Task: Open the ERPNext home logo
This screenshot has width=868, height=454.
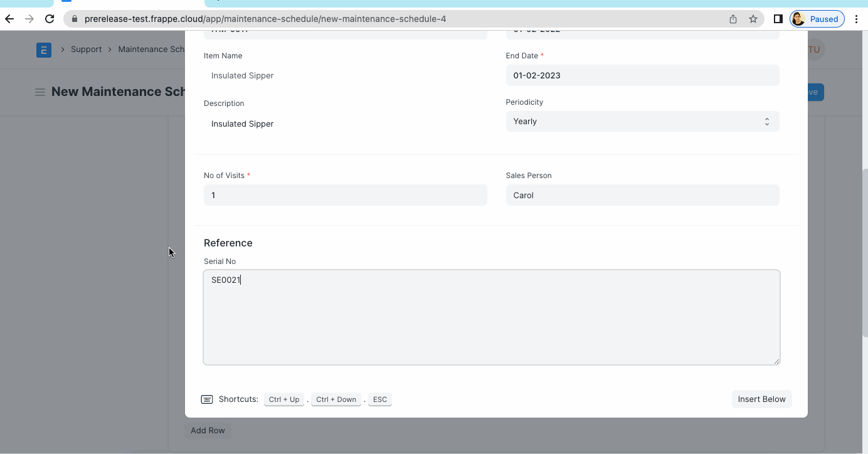Action: coord(44,50)
